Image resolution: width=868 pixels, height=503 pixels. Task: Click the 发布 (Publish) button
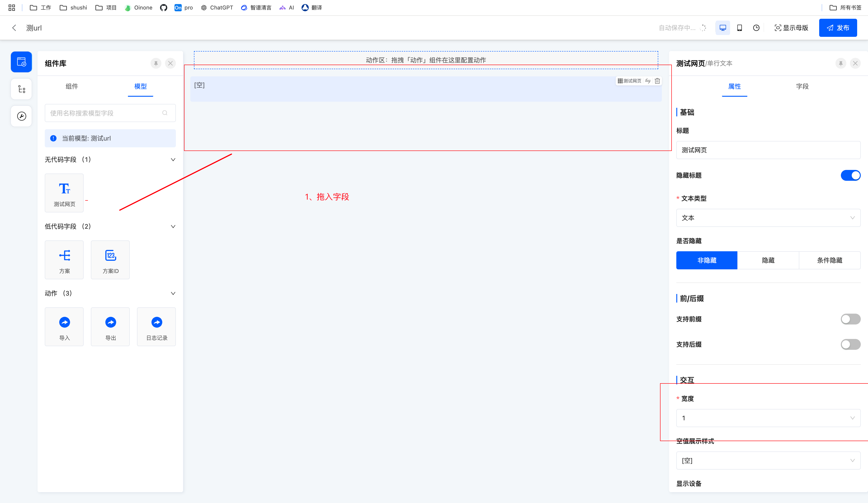[x=838, y=28]
